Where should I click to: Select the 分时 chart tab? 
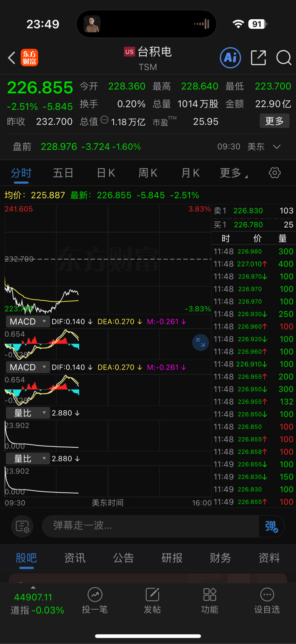(21, 173)
